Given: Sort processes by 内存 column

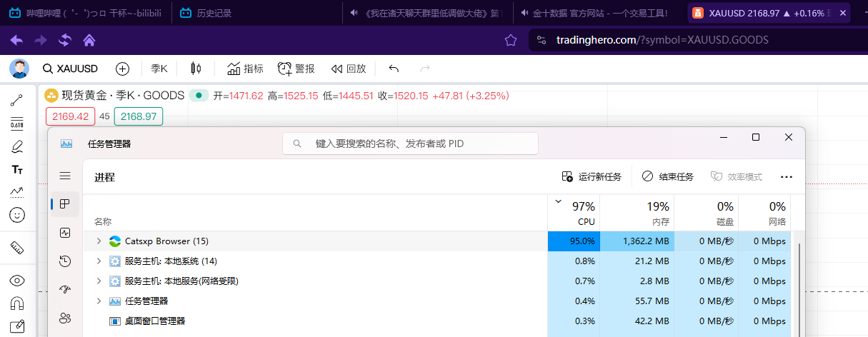Looking at the screenshot, I should tap(637, 213).
